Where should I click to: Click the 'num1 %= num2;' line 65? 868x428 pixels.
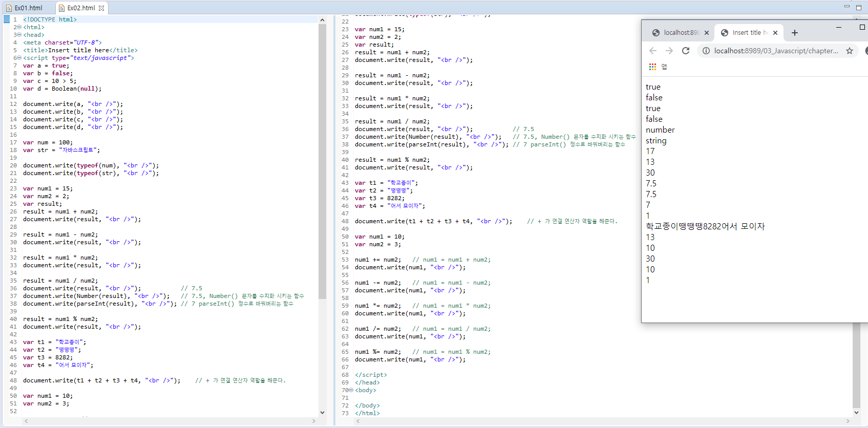(378, 352)
